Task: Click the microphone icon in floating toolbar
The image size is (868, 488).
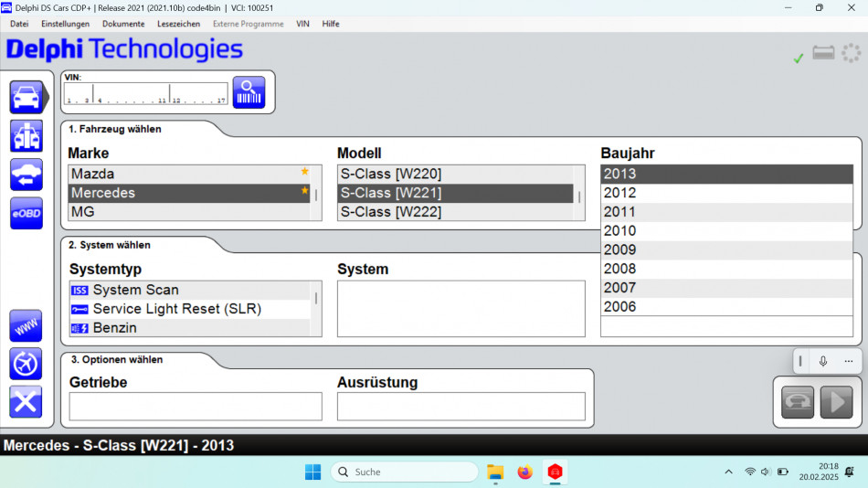Action: [x=823, y=361]
